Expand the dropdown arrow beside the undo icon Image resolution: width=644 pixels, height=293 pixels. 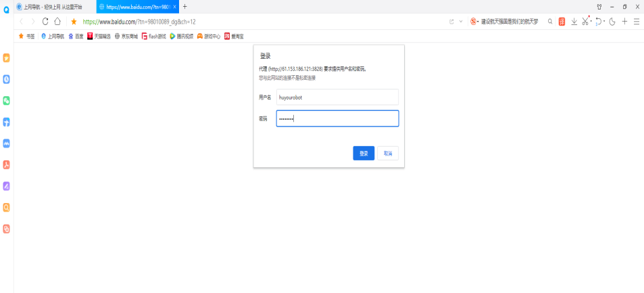(x=605, y=22)
